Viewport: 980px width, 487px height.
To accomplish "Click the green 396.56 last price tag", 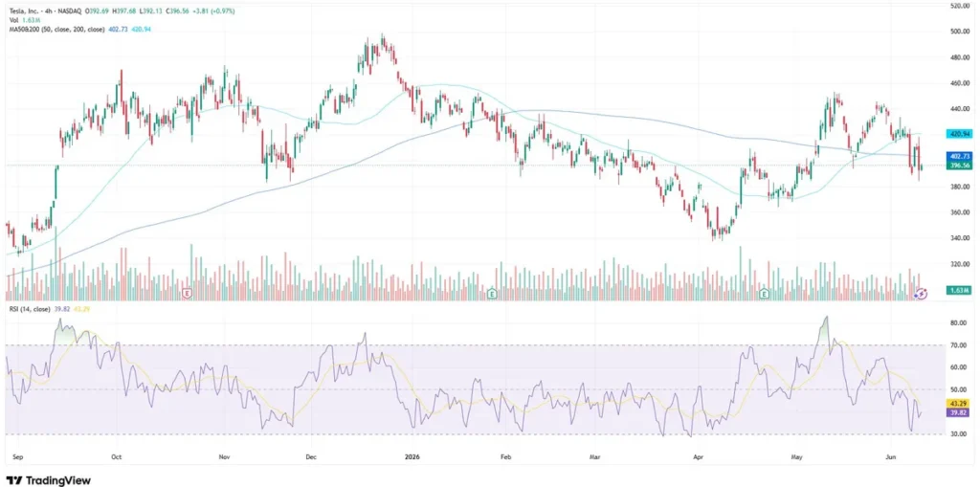I will point(959,165).
